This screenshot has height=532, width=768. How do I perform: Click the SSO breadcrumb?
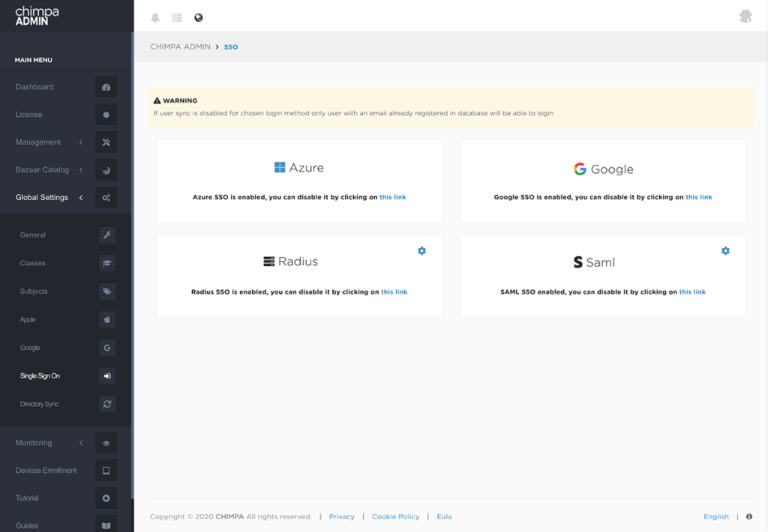pos(231,47)
